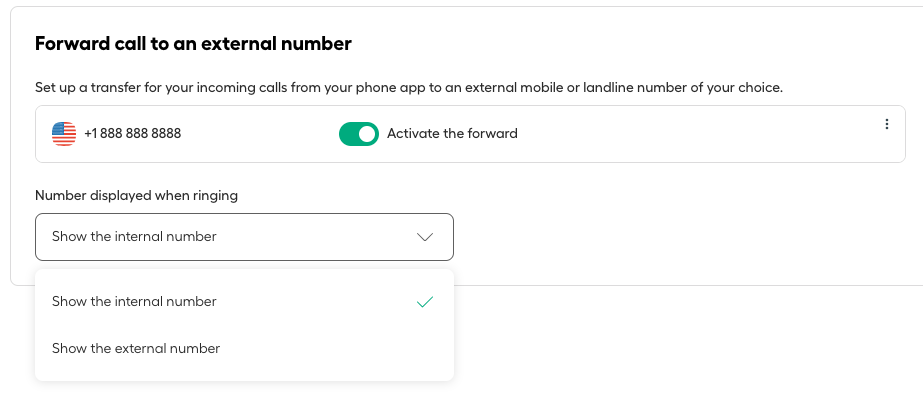Click the blank area right of the dropdown

pos(677,237)
